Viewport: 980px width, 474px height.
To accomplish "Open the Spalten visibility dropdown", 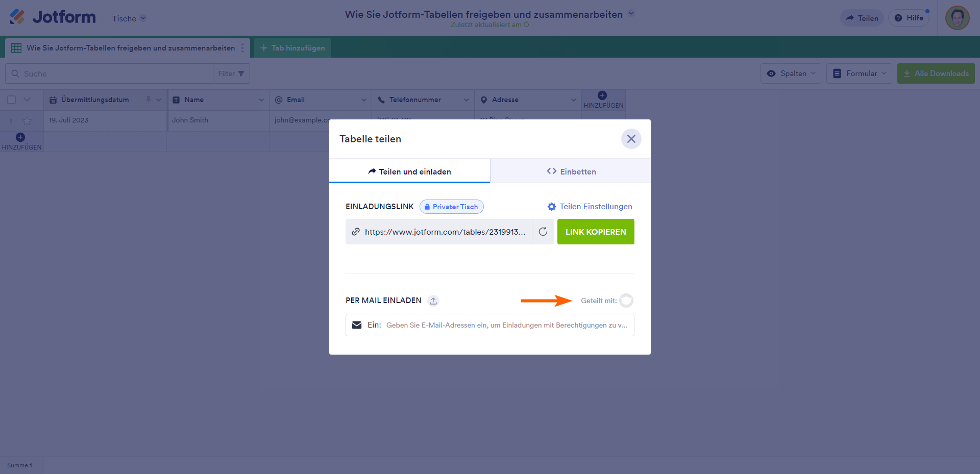I will (791, 73).
